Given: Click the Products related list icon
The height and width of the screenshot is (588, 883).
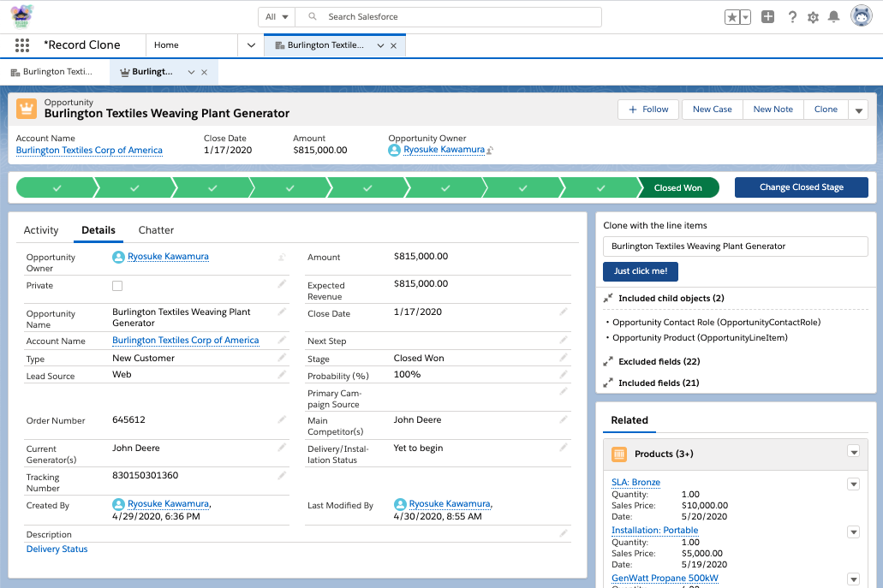Looking at the screenshot, I should tap(619, 454).
